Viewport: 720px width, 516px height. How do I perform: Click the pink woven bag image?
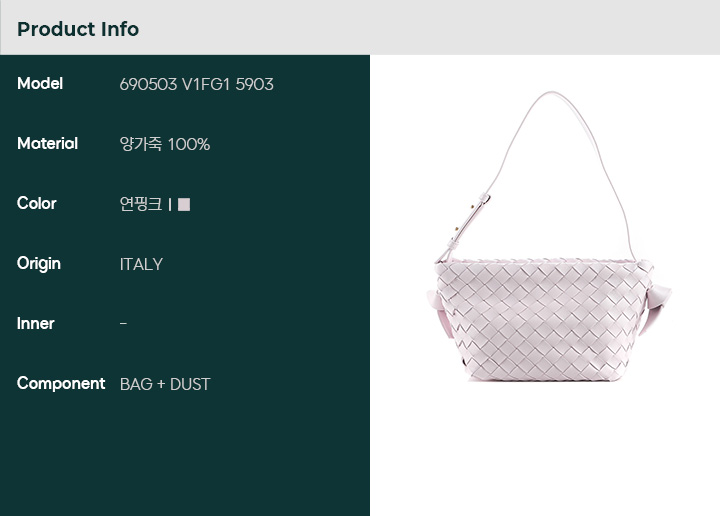point(549,236)
